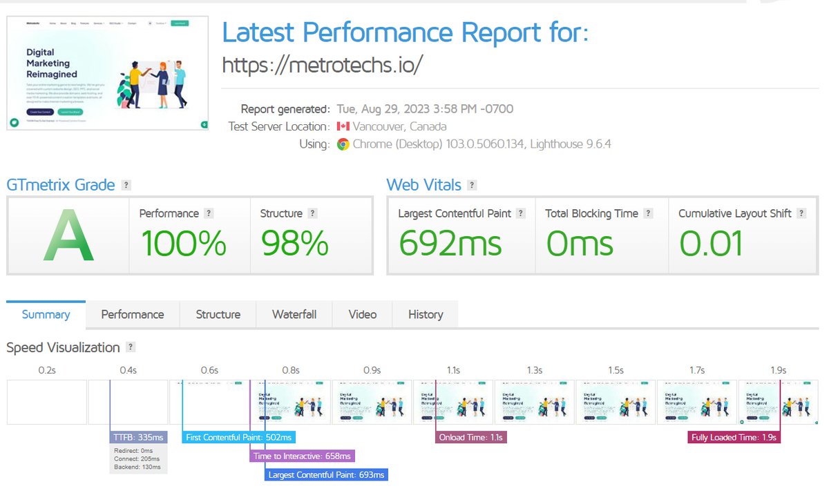Click the Canada flag icon
This screenshot has width=829, height=504.
[343, 126]
